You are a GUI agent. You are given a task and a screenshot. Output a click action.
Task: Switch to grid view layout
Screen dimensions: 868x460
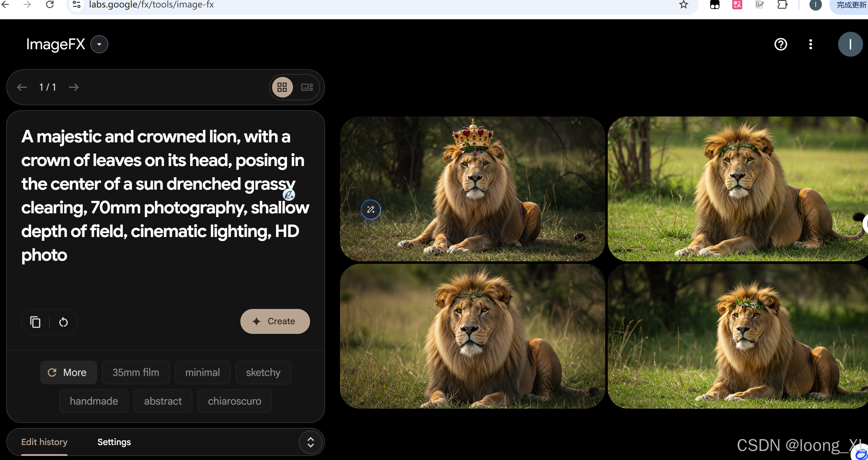click(282, 87)
